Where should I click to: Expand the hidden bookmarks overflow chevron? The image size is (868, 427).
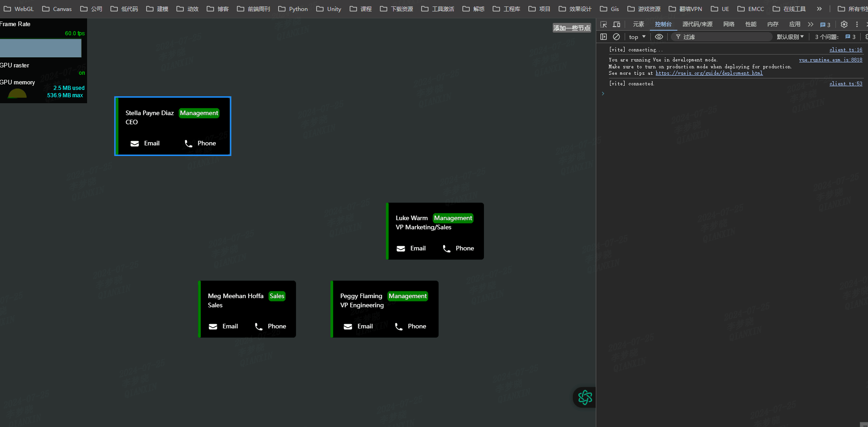pyautogui.click(x=819, y=9)
